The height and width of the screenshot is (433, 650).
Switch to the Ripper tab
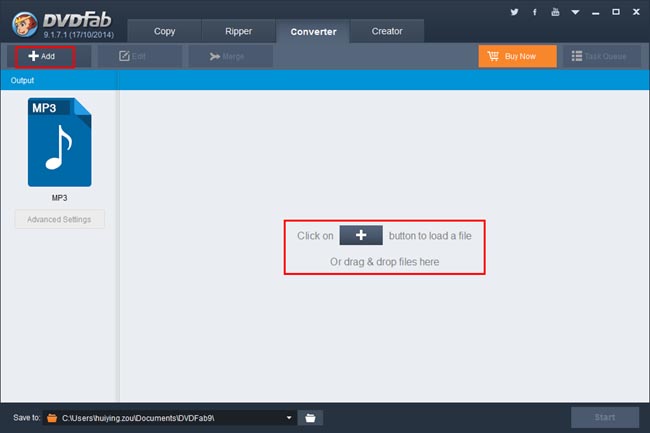[x=238, y=31]
